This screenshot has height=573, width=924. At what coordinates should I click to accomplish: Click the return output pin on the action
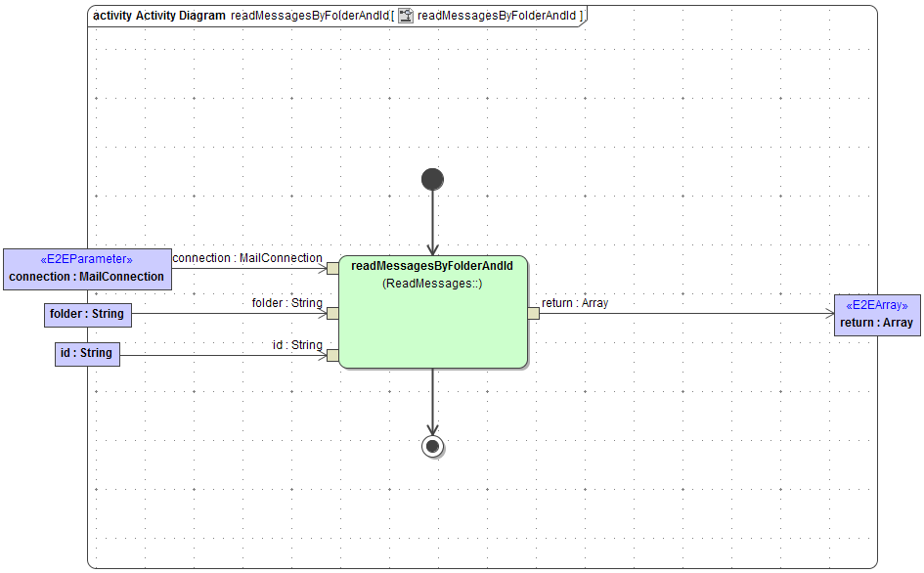(533, 311)
